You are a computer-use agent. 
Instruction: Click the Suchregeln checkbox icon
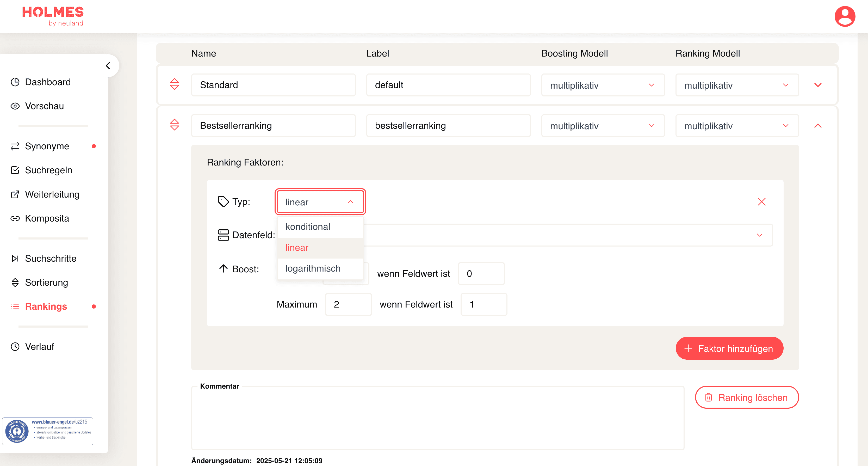point(15,170)
